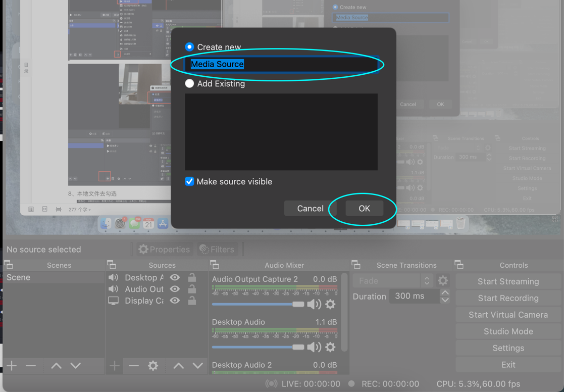Pop out the Audio Mixer dock
564x392 pixels.
pos(215,265)
